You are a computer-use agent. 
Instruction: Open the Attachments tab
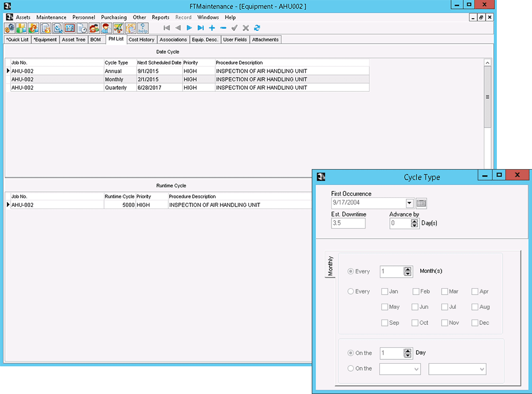(265, 40)
